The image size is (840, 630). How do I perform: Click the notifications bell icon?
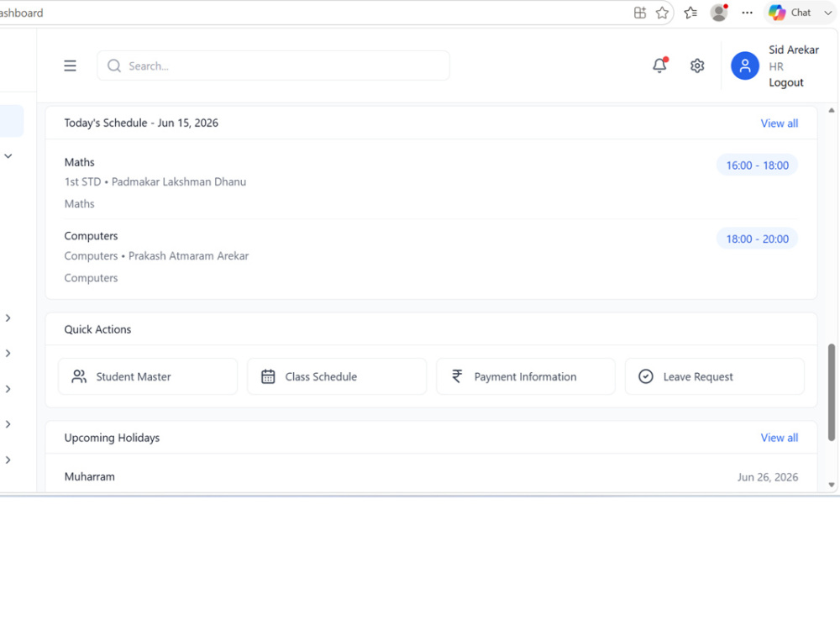point(660,66)
